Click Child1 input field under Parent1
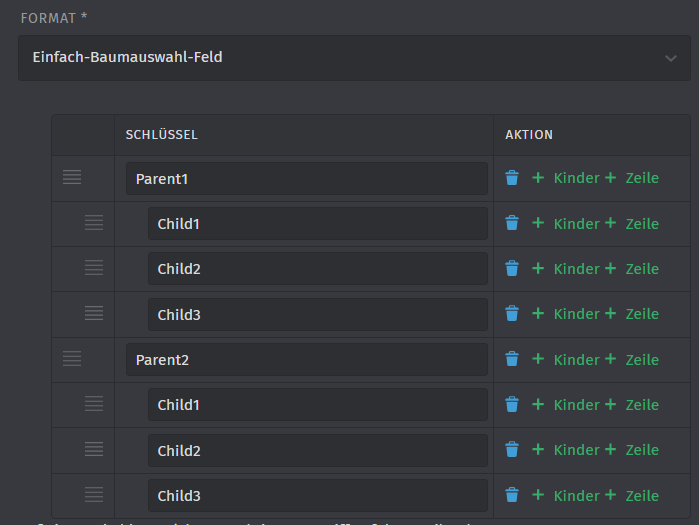The width and height of the screenshot is (699, 525). 318,224
